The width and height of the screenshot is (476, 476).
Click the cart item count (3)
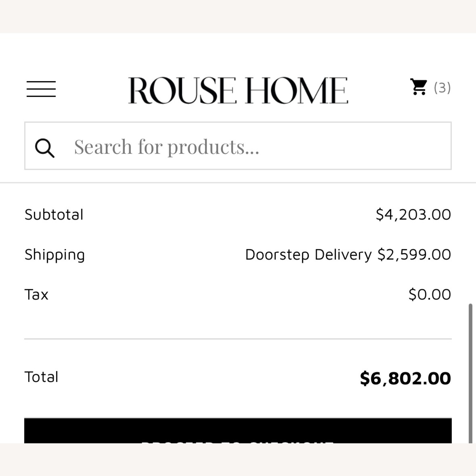[x=442, y=88]
